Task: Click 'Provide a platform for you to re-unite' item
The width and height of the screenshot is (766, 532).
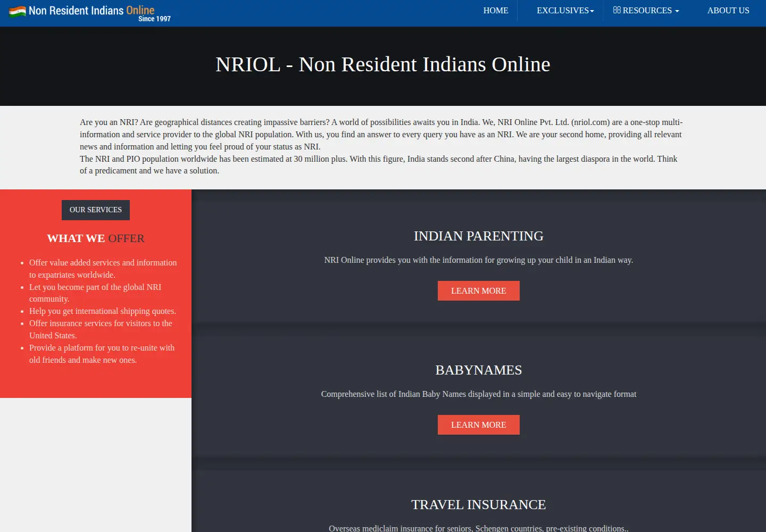Action: [102, 354]
